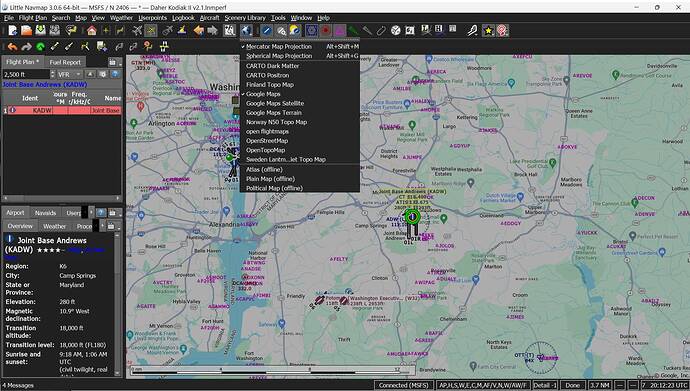
Task: Check the Google Maps Satellite theme
Action: [275, 103]
